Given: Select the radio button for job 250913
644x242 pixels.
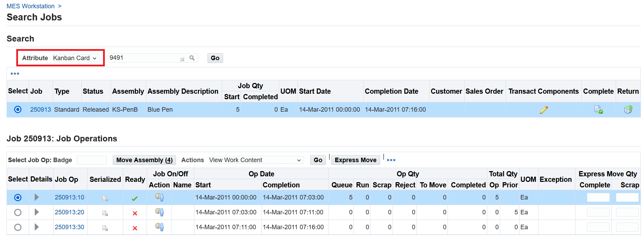Looking at the screenshot, I should (18, 110).
